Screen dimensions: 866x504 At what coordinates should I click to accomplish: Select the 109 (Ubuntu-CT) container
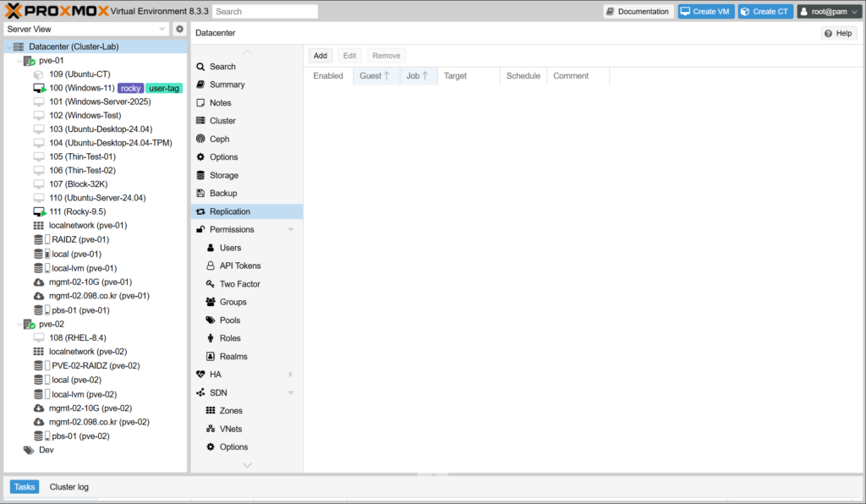[x=79, y=74]
